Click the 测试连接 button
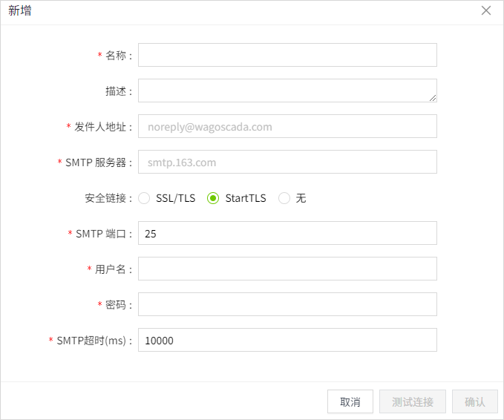 412,401
